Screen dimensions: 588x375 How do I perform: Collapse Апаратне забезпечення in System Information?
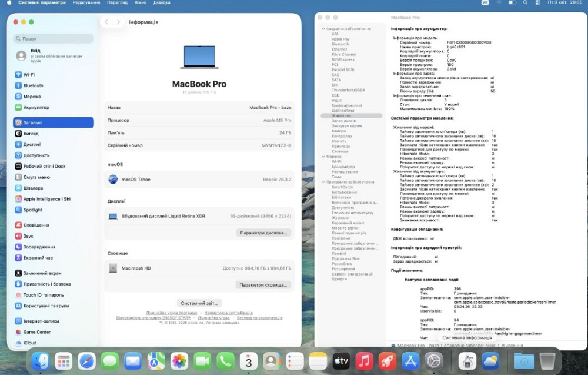click(323, 29)
